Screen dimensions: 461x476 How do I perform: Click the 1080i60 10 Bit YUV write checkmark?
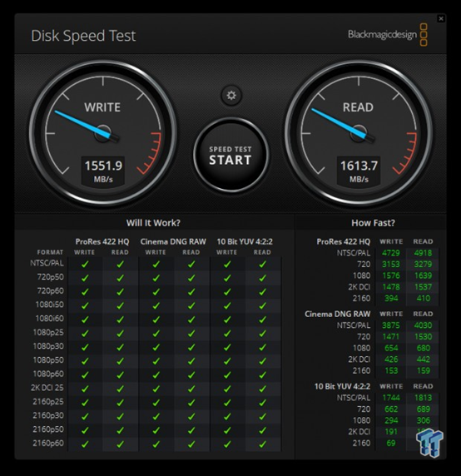tap(227, 320)
